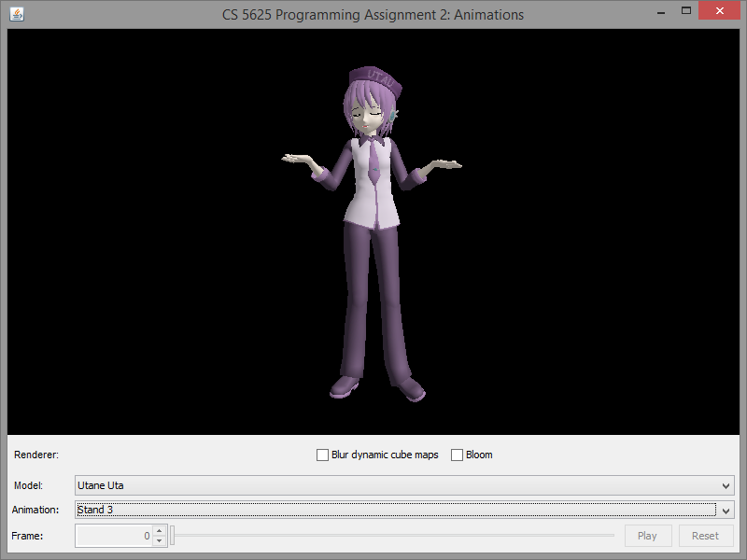Expand the Animation dropdown arrow
Screen dimensions: 747x560
[726, 510]
